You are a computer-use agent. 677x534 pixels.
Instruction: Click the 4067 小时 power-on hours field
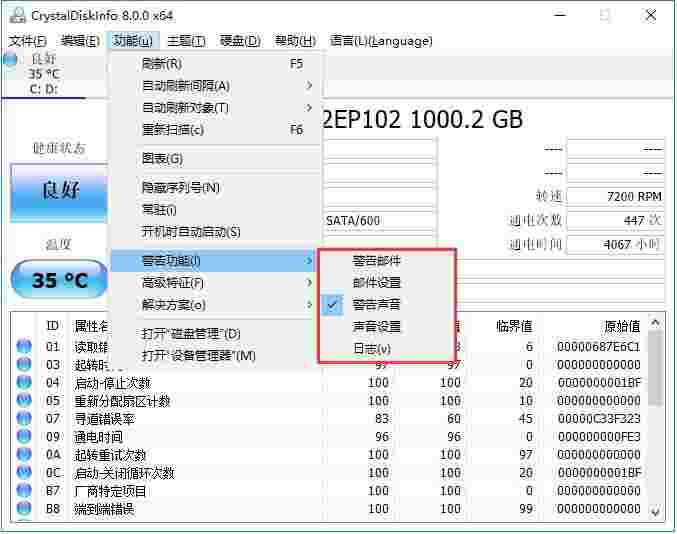pos(615,245)
